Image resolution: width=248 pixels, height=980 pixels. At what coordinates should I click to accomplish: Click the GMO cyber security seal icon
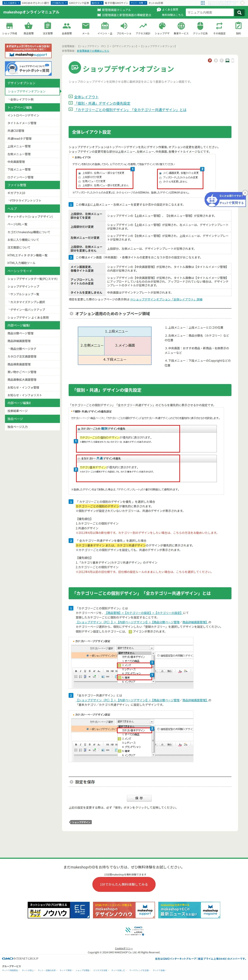coord(134,931)
